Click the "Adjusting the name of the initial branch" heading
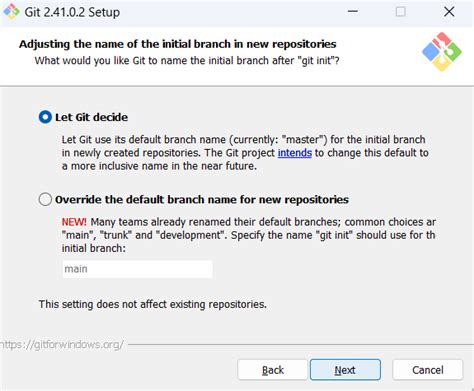This screenshot has height=391, width=474. pyautogui.click(x=178, y=44)
